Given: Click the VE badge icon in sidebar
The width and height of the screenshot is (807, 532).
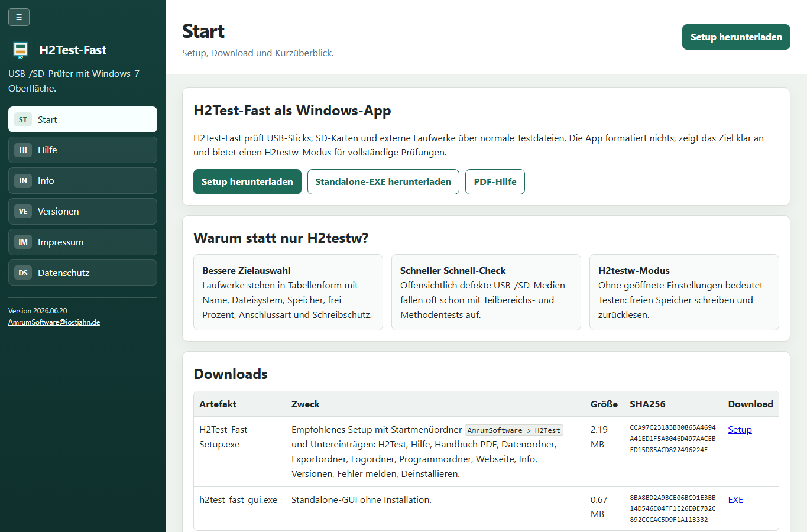Looking at the screenshot, I should (x=23, y=212).
